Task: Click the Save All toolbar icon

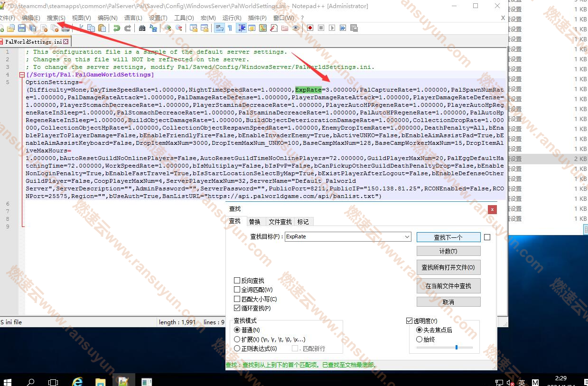Action: (x=33, y=28)
